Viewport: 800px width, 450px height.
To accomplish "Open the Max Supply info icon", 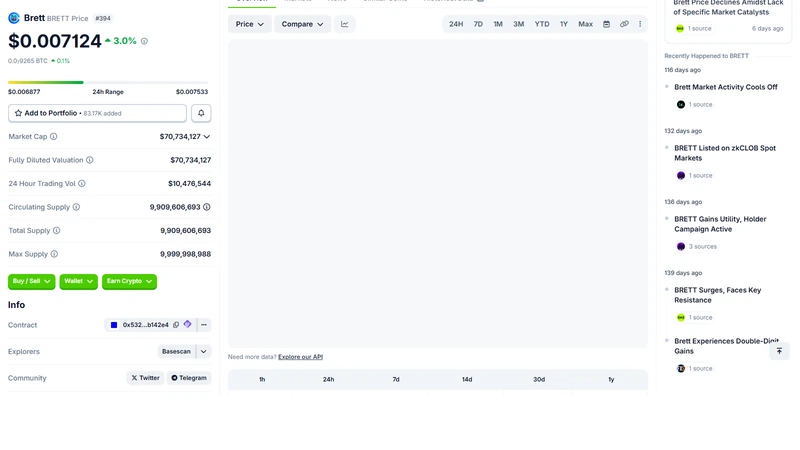I will pos(54,254).
